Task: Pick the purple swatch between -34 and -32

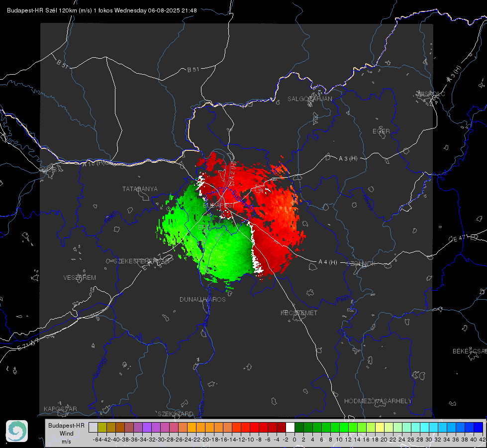Action: (147, 427)
